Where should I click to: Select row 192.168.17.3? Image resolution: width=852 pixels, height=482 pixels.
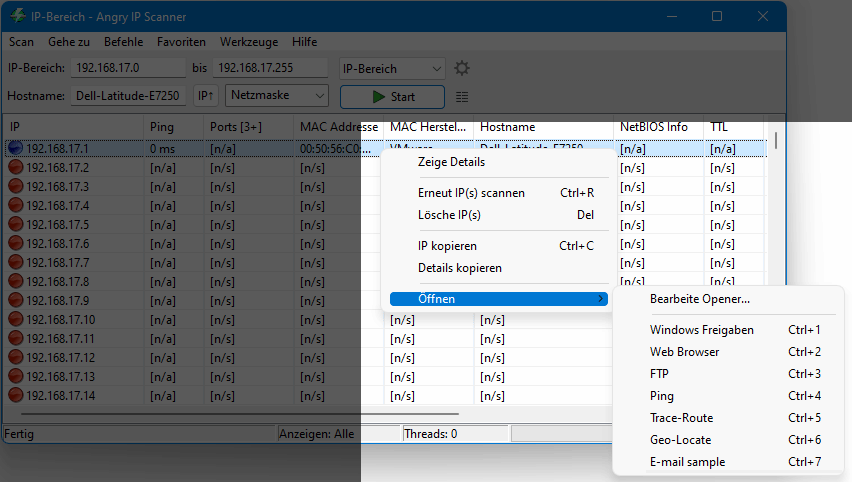[x=58, y=186]
